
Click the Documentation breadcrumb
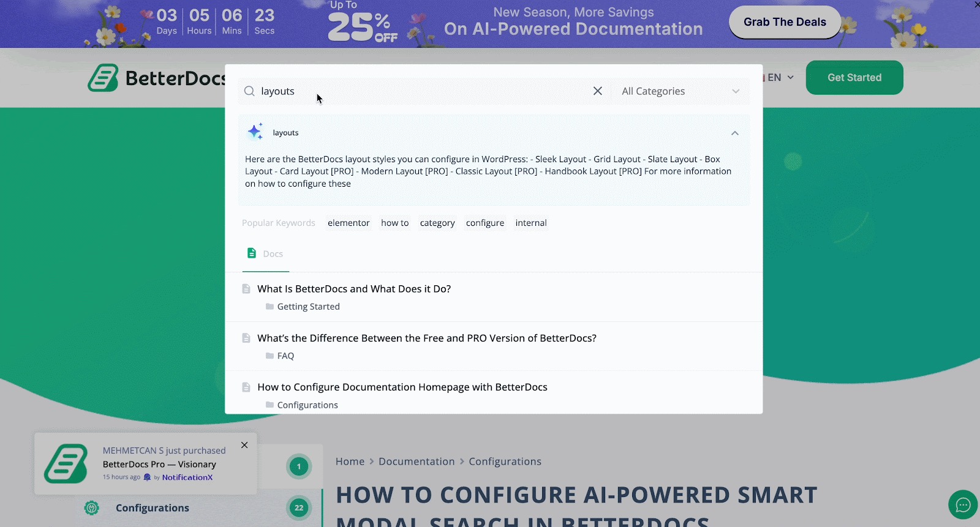coord(417,462)
